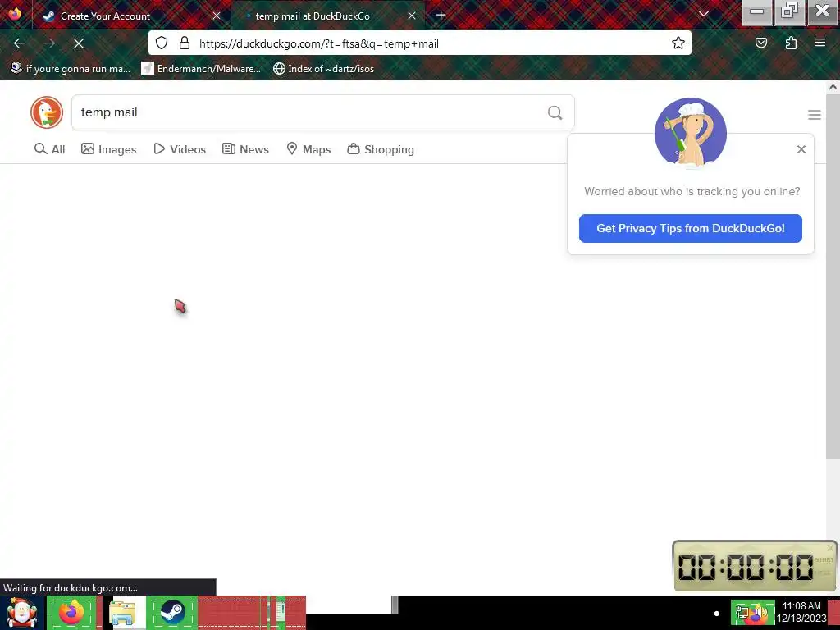This screenshot has width=840, height=630.
Task: Click the page vertical scrollbar
Action: point(833,276)
